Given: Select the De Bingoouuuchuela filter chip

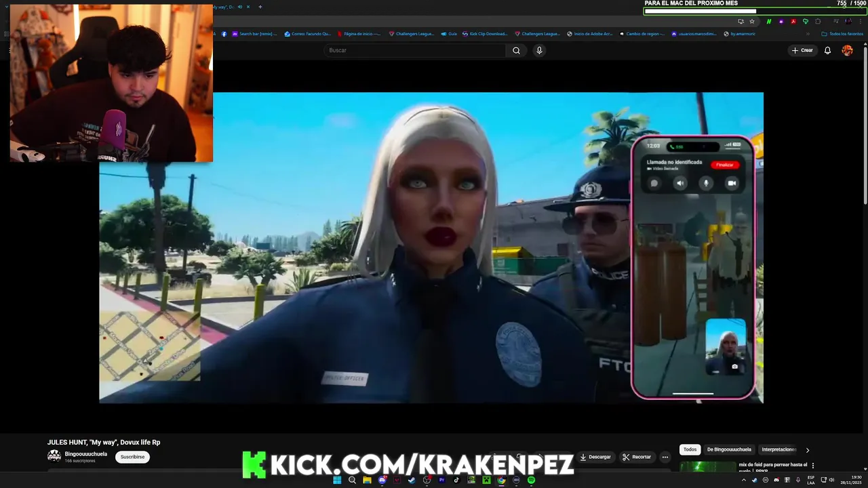Looking at the screenshot, I should coord(729,449).
